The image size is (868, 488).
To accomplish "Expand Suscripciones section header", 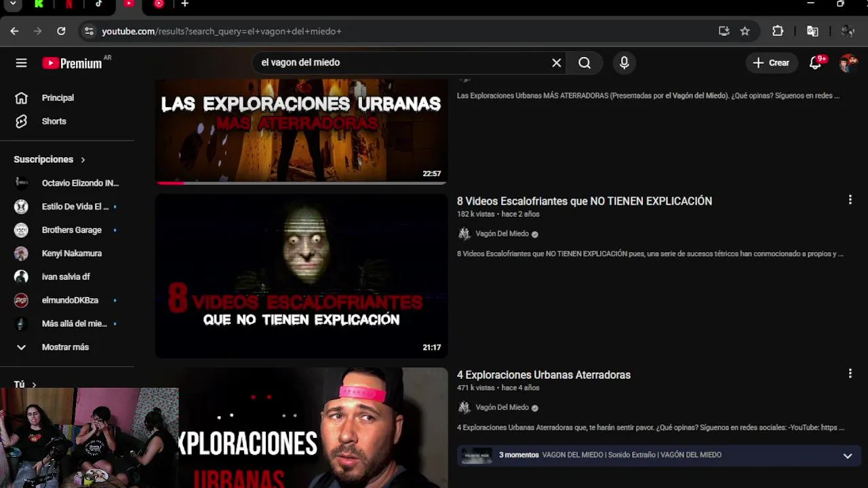I will click(50, 159).
